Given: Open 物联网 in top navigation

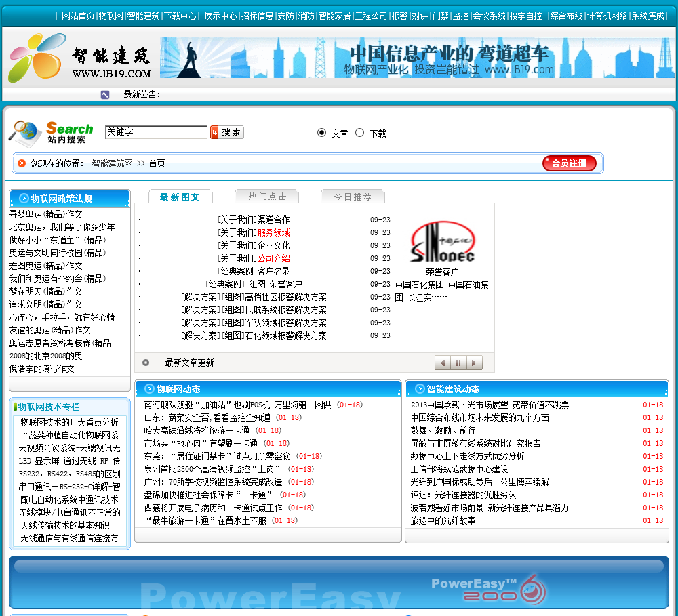Looking at the screenshot, I should click(111, 16).
